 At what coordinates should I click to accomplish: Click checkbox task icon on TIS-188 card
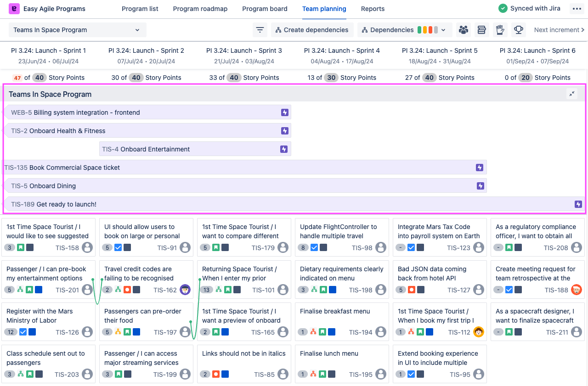coord(509,290)
